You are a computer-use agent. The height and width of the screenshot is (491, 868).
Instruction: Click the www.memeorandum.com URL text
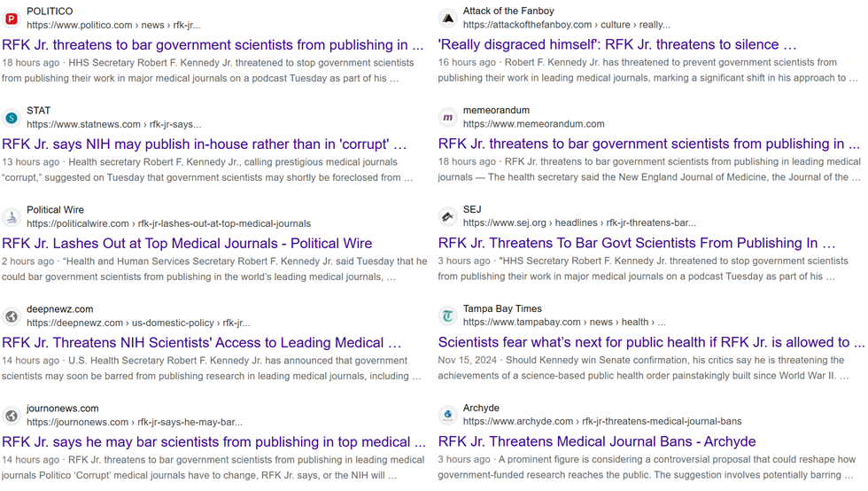(x=533, y=124)
